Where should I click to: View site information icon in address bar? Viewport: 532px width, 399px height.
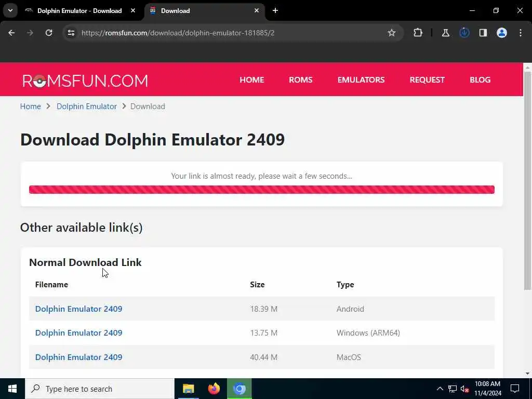click(x=71, y=33)
